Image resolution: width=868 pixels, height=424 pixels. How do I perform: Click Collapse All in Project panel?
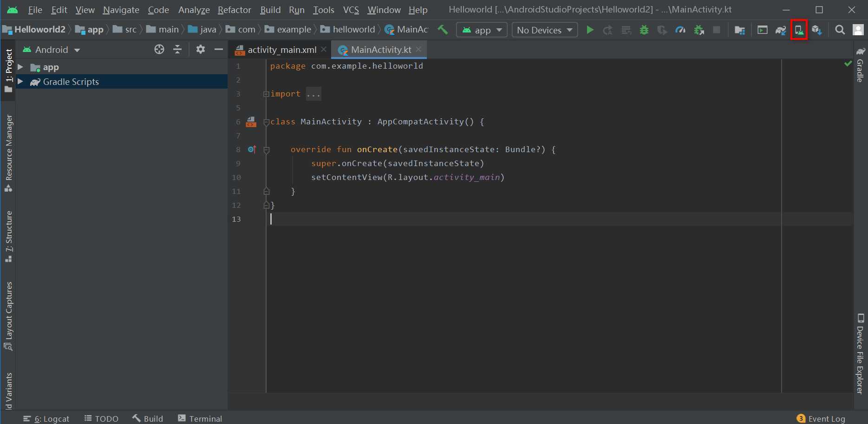[x=177, y=49]
